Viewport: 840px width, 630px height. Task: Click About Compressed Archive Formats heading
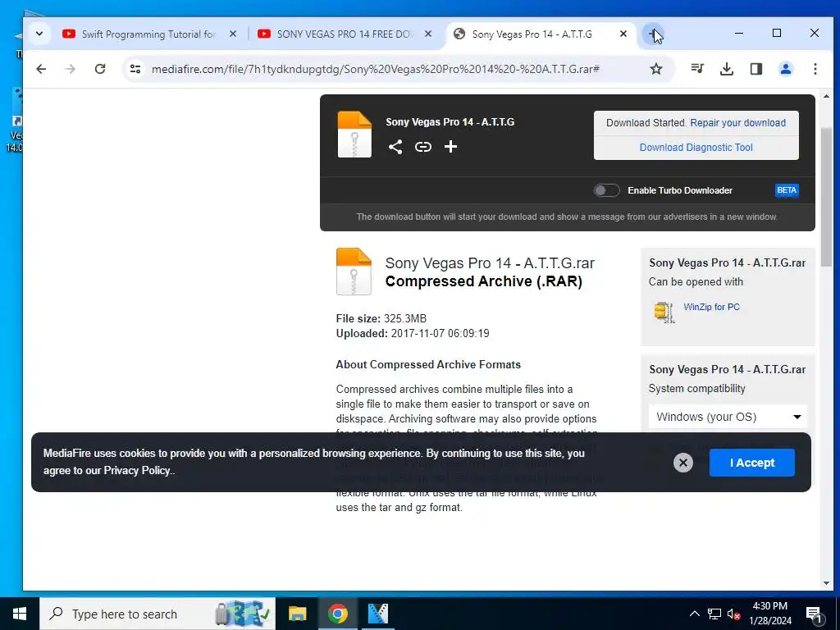click(428, 364)
